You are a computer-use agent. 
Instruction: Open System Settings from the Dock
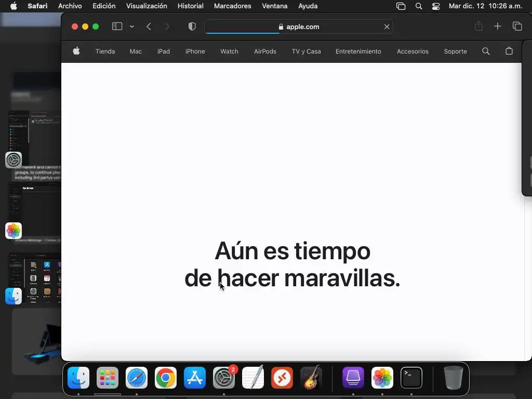[x=224, y=378]
